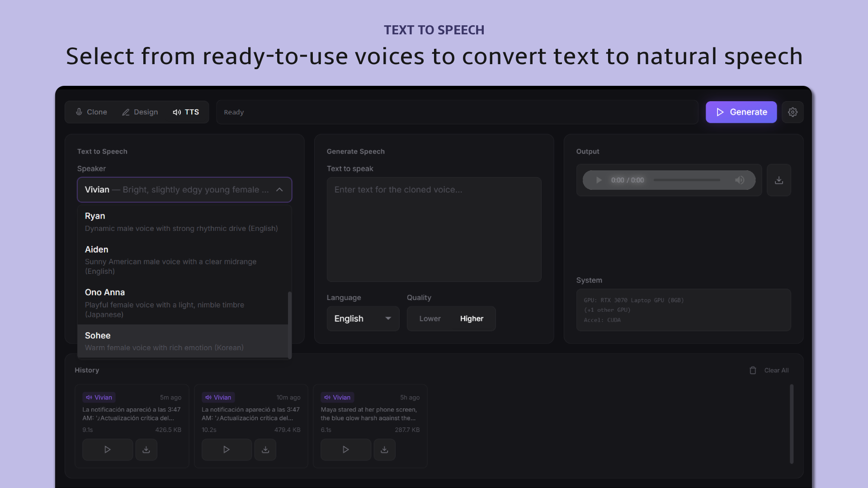The height and width of the screenshot is (488, 868).
Task: Click into the Text to speak field
Action: 434,230
